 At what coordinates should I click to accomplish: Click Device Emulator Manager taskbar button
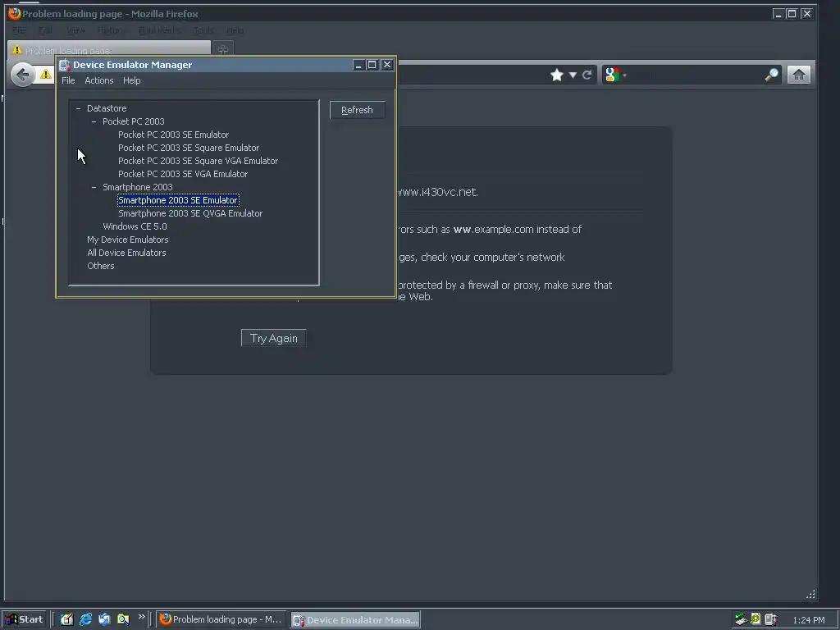click(x=356, y=620)
